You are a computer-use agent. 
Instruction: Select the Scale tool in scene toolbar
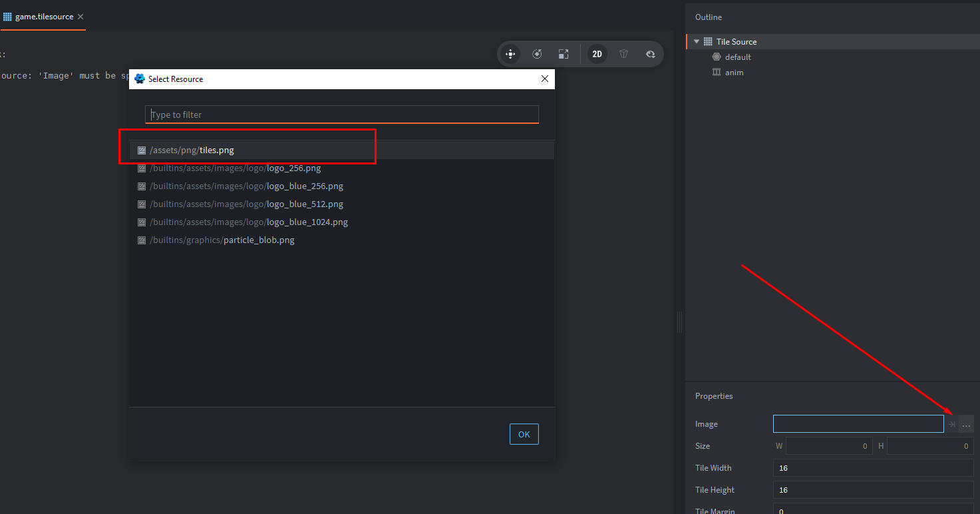(564, 54)
